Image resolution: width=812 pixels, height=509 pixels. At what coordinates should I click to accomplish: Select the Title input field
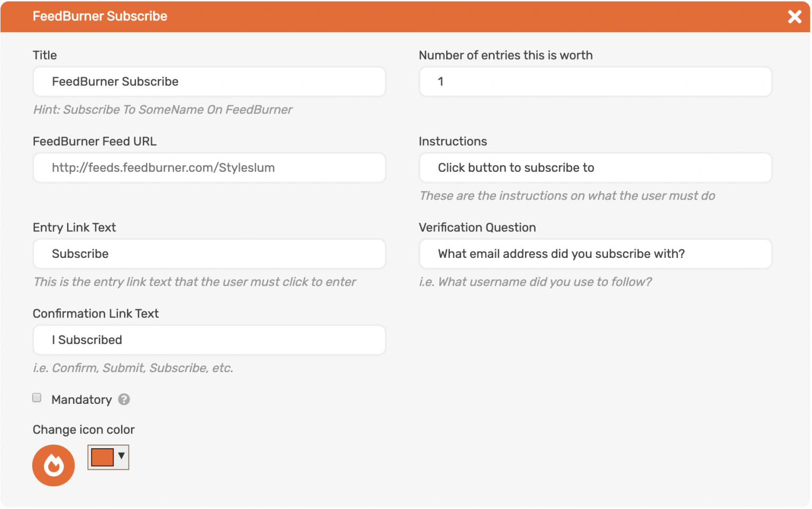[209, 81]
